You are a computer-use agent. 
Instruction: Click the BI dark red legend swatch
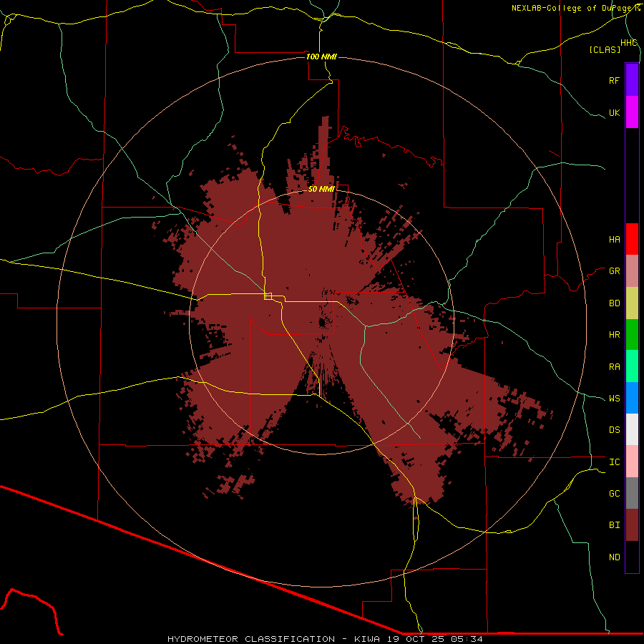[x=632, y=525]
